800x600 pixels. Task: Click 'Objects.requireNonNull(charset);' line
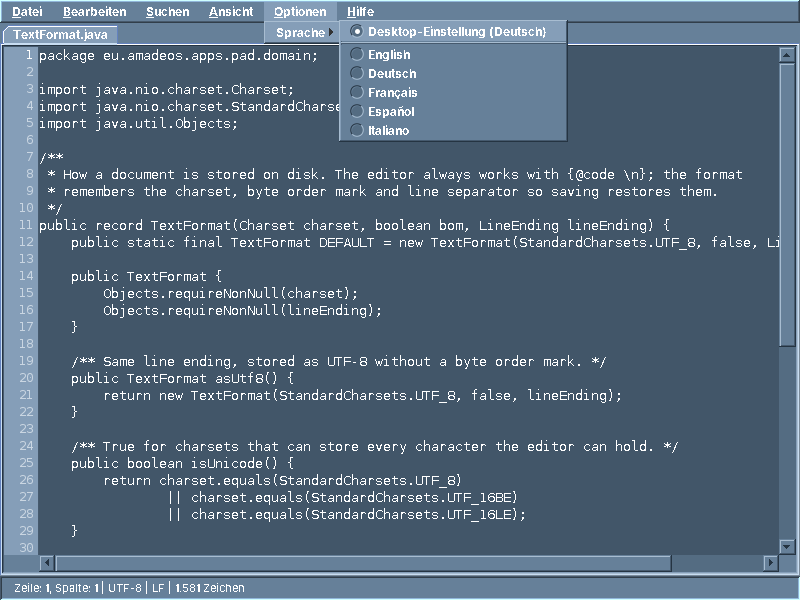(231, 293)
